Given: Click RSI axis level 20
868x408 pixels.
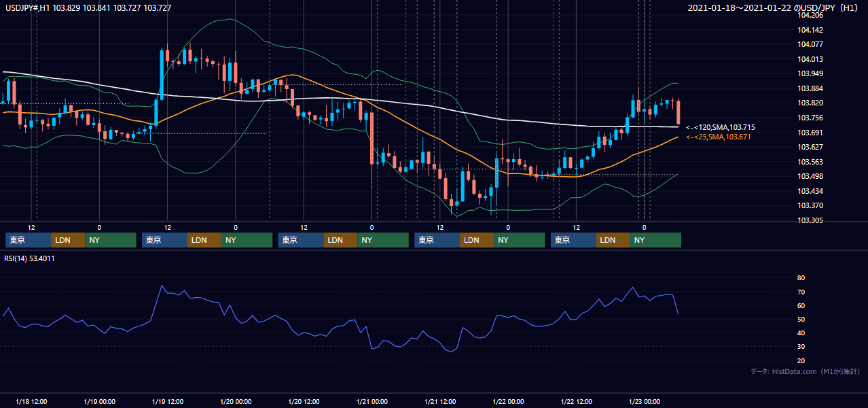Looking at the screenshot, I should [x=801, y=360].
